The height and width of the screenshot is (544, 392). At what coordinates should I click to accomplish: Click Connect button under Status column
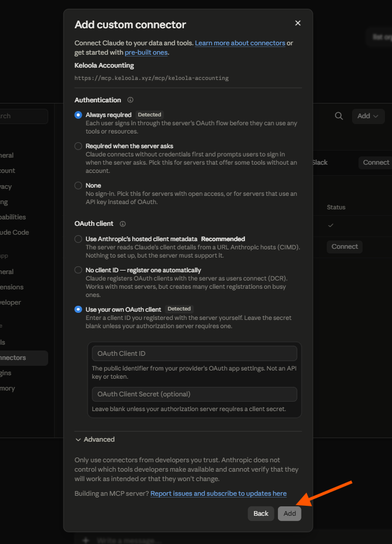click(x=344, y=246)
